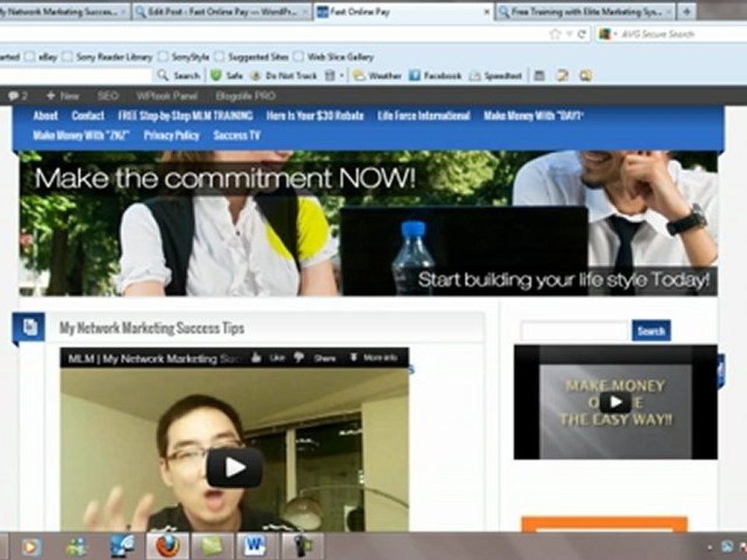Open a new browser tab with plus button
Viewport: 747px width, 560px height.
[x=686, y=12]
